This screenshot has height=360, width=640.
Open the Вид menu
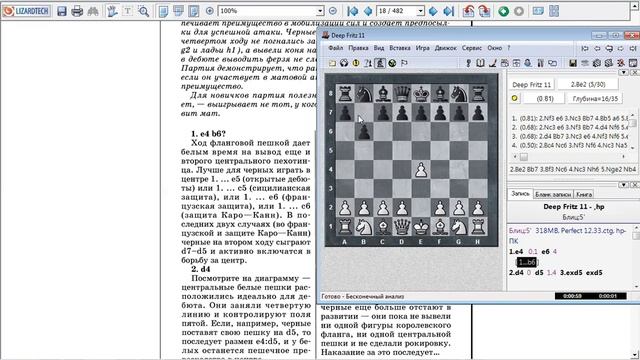(x=379, y=48)
